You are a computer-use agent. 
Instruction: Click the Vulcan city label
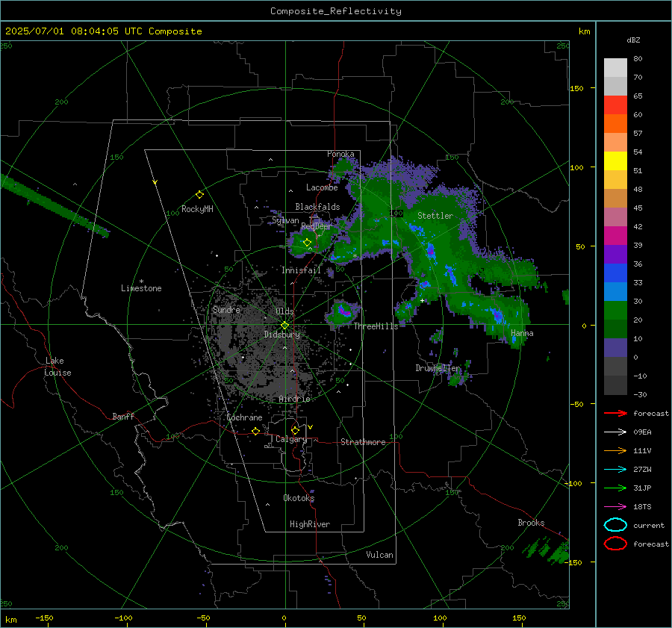[x=380, y=555]
